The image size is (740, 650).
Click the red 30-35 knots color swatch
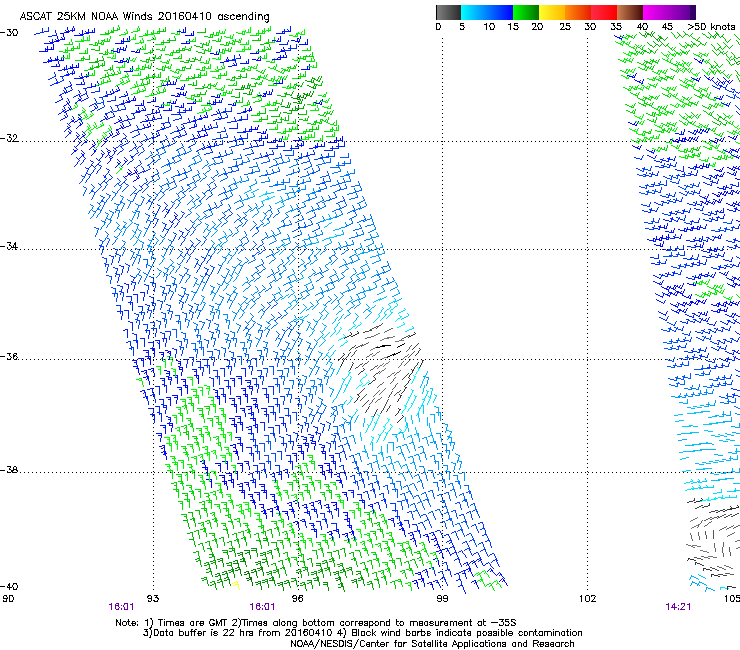(x=604, y=12)
